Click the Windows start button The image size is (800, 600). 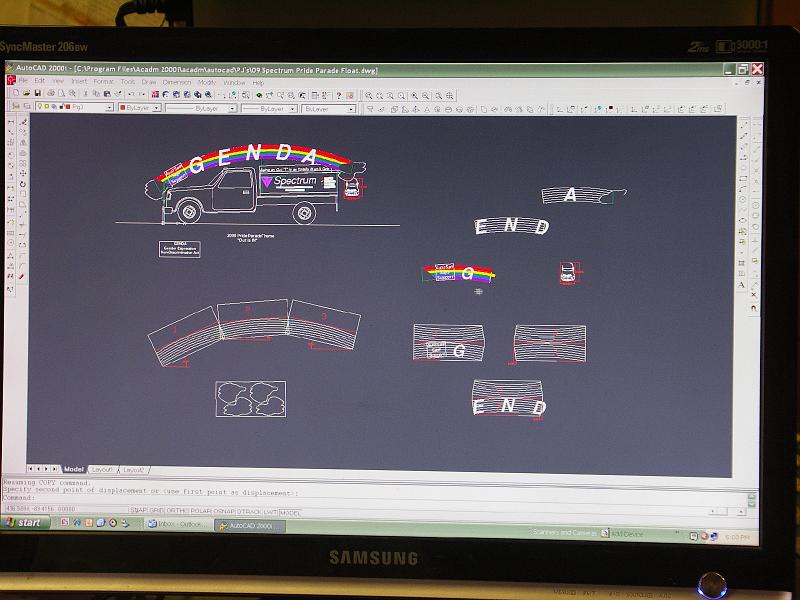tap(25, 522)
